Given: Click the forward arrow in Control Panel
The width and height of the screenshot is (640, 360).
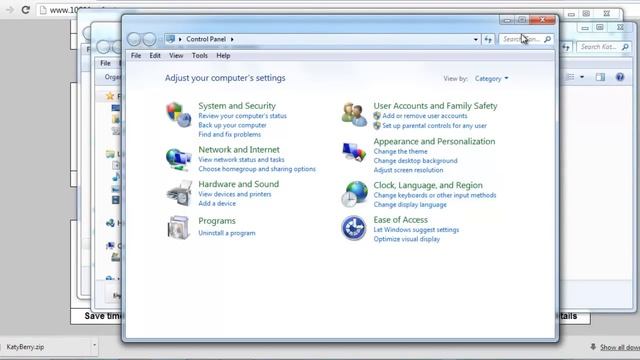Looking at the screenshot, I should click(149, 39).
